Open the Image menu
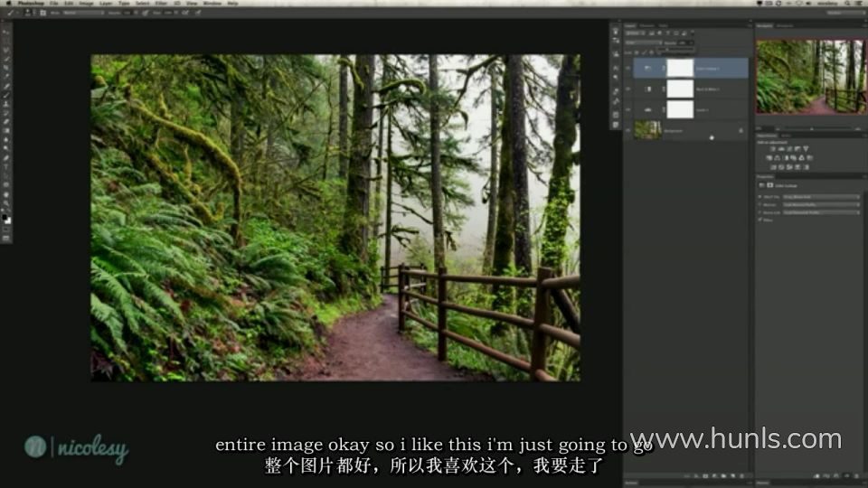Viewport: 868px width, 488px height. [x=86, y=4]
